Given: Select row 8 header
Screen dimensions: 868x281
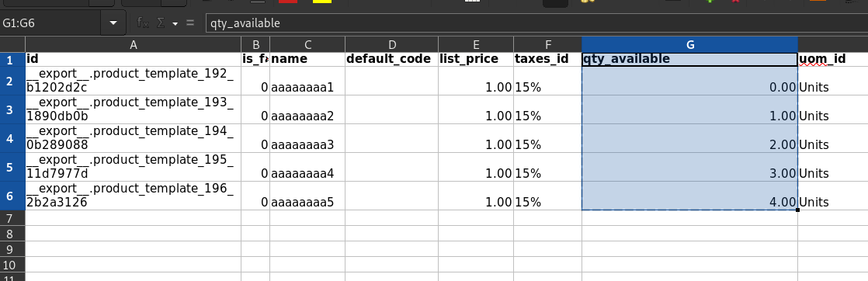Looking at the screenshot, I should click(12, 234).
